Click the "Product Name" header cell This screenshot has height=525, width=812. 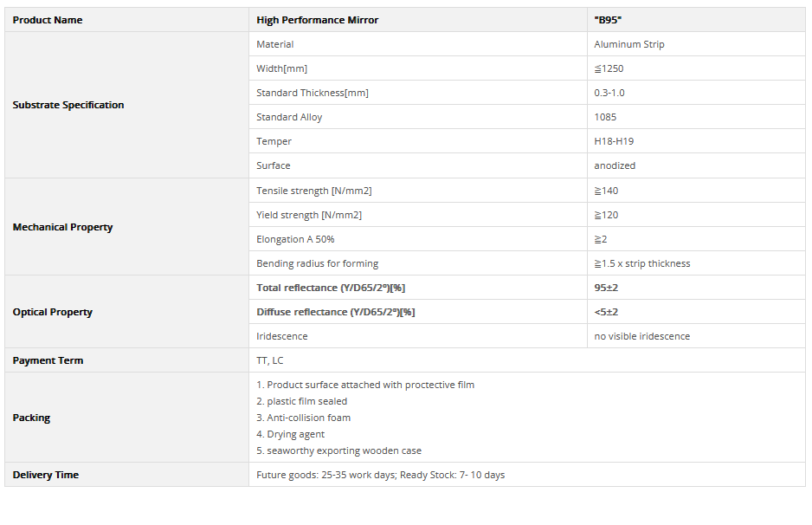pyautogui.click(x=48, y=20)
